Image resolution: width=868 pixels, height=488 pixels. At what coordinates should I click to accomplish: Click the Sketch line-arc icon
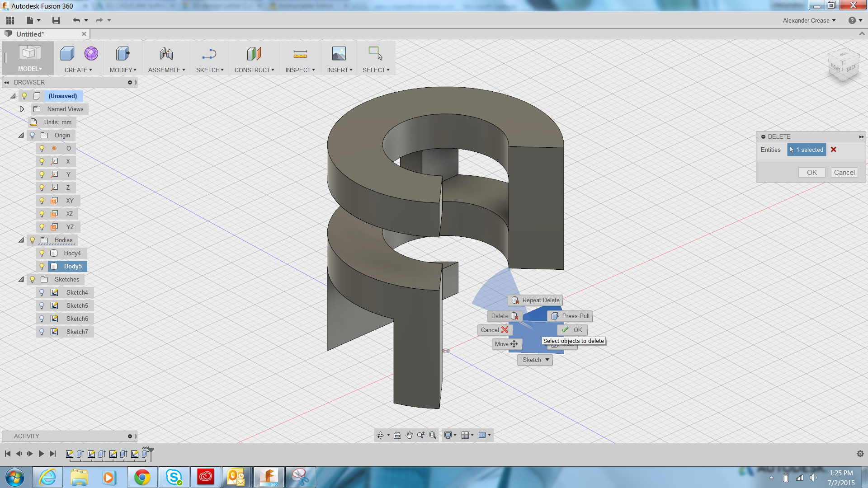(209, 54)
